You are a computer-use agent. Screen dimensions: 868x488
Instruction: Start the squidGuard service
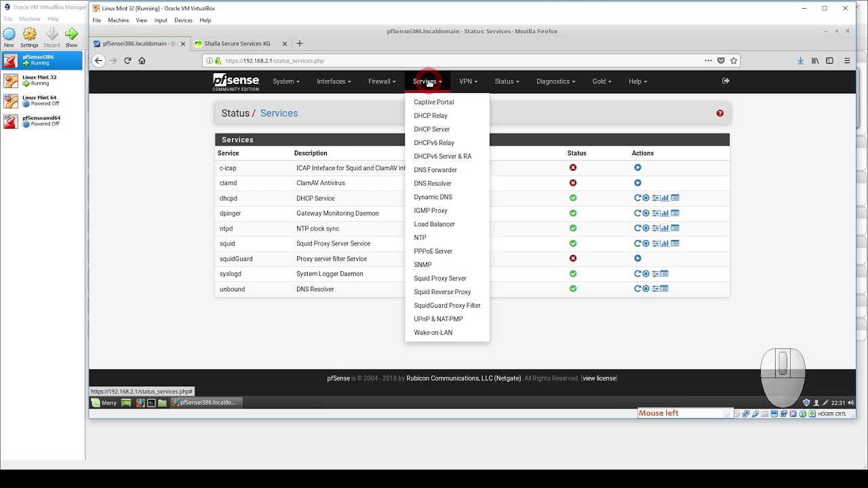click(637, 258)
